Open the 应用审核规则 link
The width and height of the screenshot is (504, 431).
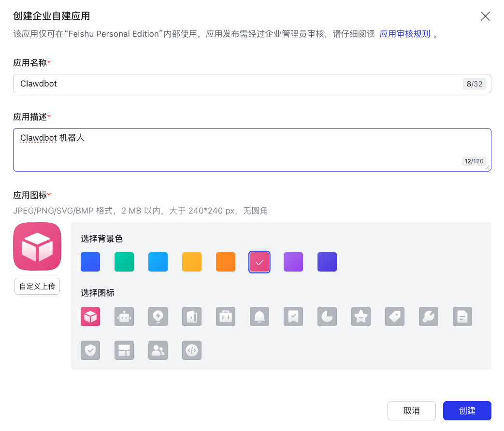pos(404,34)
